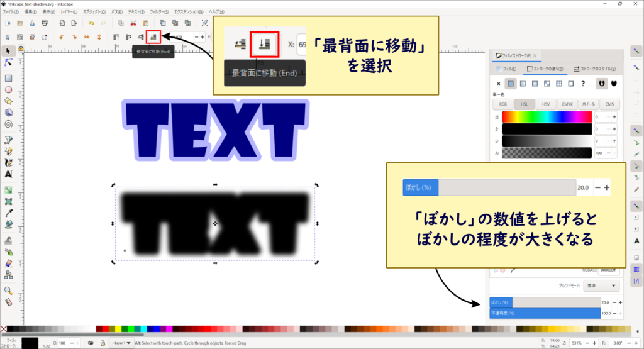Click the Lower one step icon
644x349 pixels.
pyautogui.click(x=141, y=37)
